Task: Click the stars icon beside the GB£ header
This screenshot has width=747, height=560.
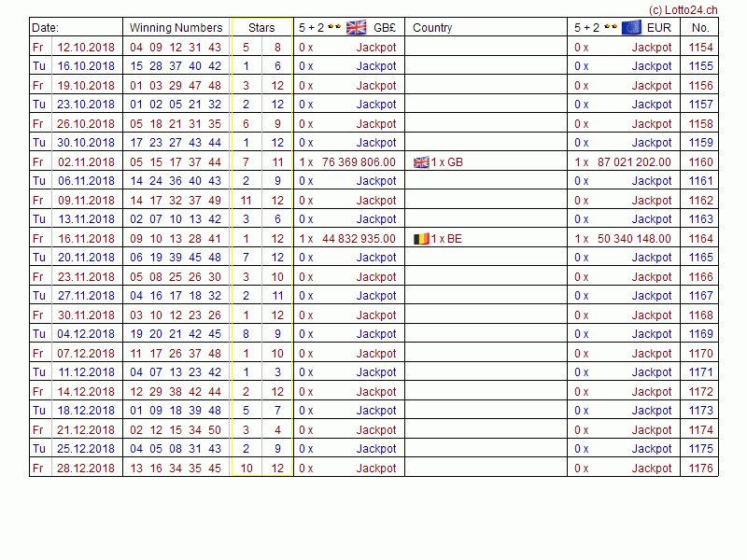Action: [x=333, y=27]
